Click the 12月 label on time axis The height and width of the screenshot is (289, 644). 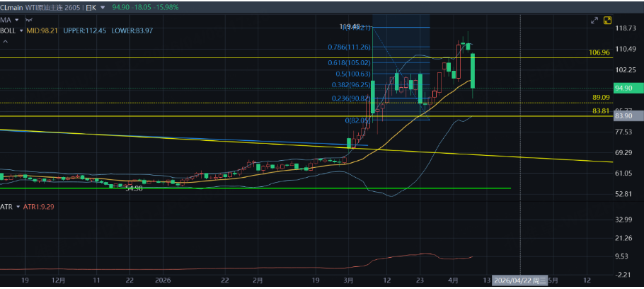click(x=59, y=280)
